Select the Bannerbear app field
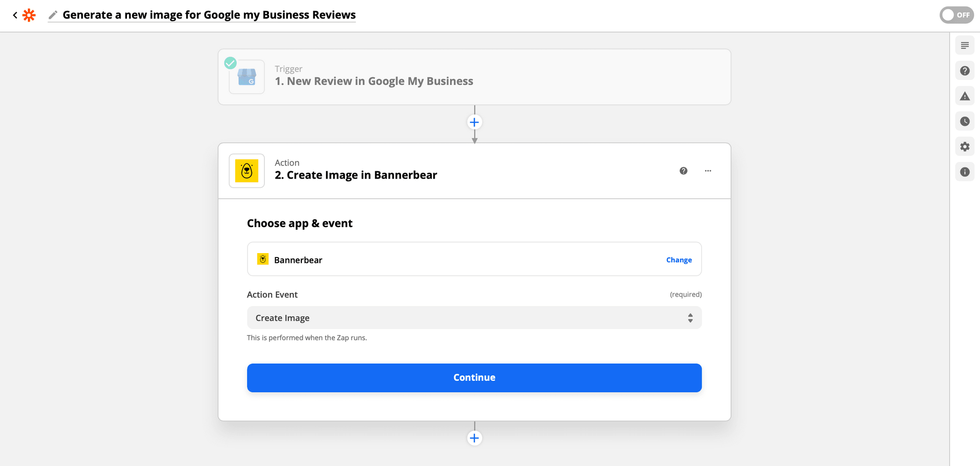 474,259
